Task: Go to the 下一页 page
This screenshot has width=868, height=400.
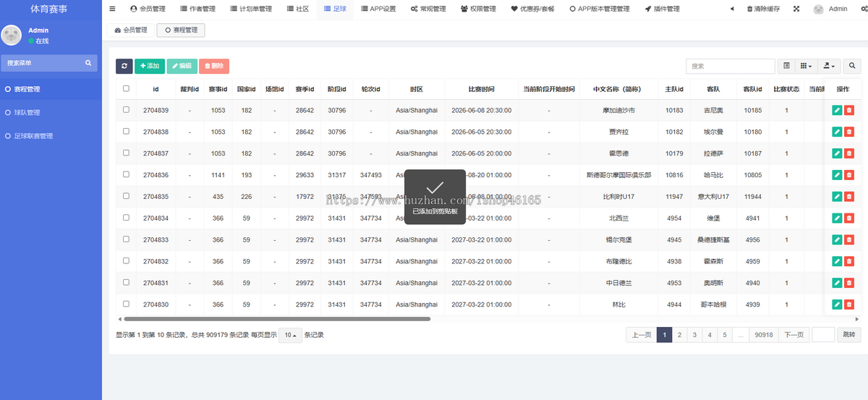Action: [793, 335]
